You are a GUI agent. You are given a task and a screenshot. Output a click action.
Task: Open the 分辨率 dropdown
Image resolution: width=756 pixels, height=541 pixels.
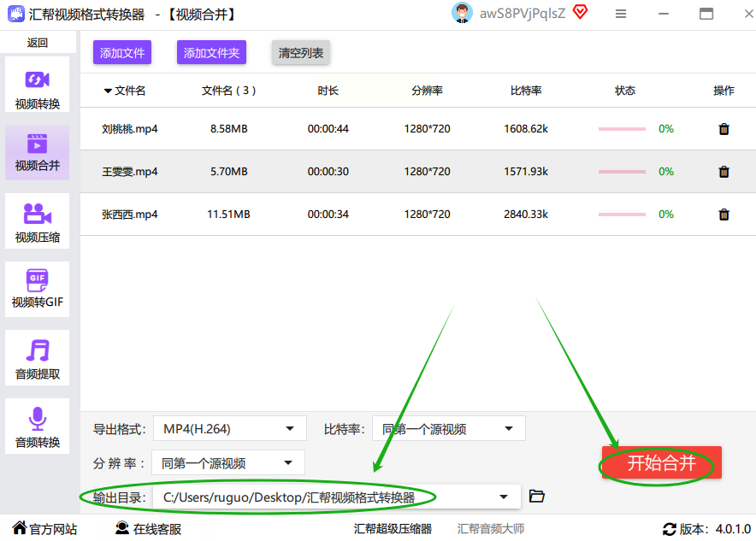[228, 462]
